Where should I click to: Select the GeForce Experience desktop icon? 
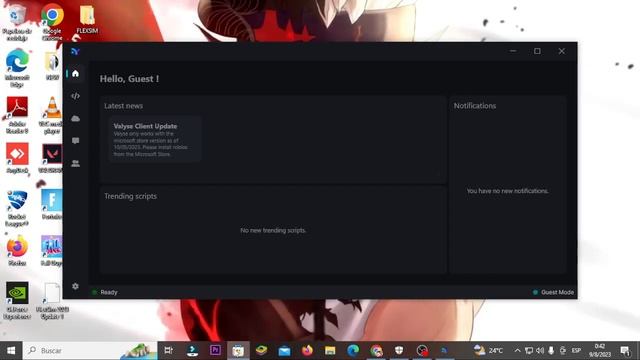click(17, 300)
